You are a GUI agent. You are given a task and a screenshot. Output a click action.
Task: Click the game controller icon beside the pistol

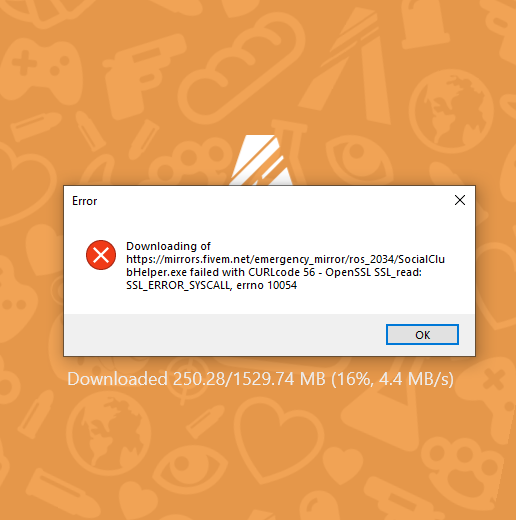tap(41, 68)
